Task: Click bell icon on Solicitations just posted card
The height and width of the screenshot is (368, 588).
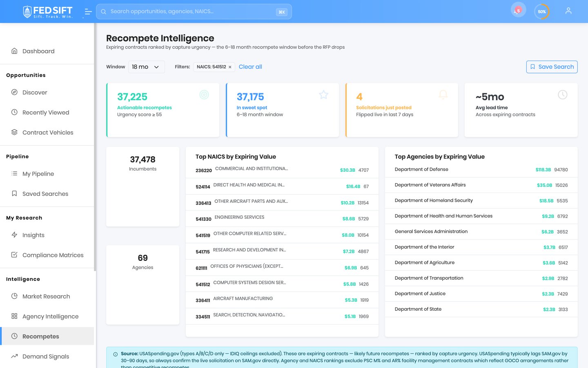Action: [x=443, y=95]
